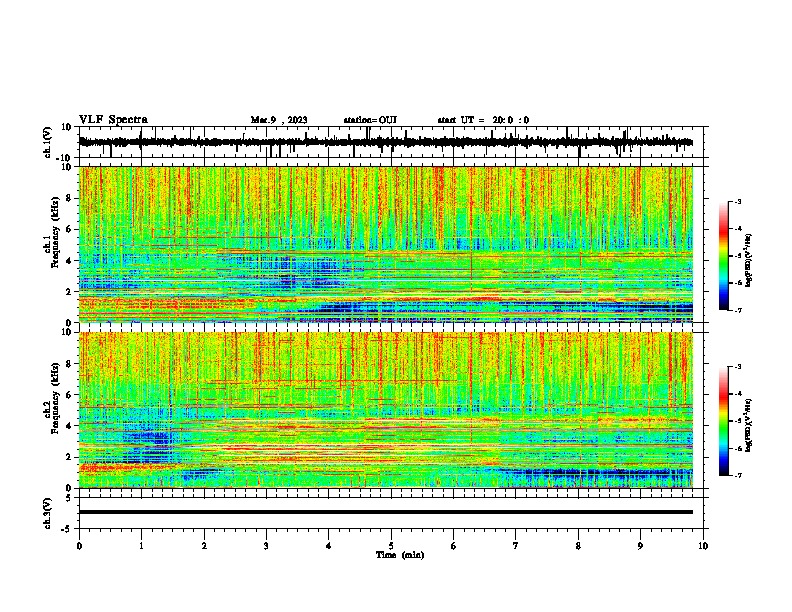
Task: Click time axis tick label "9"
Action: (640, 546)
